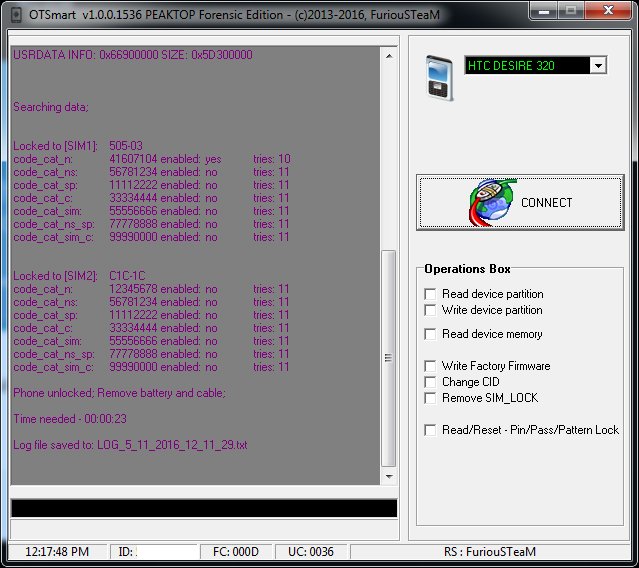
Task: Select the Change CID option
Action: point(431,382)
